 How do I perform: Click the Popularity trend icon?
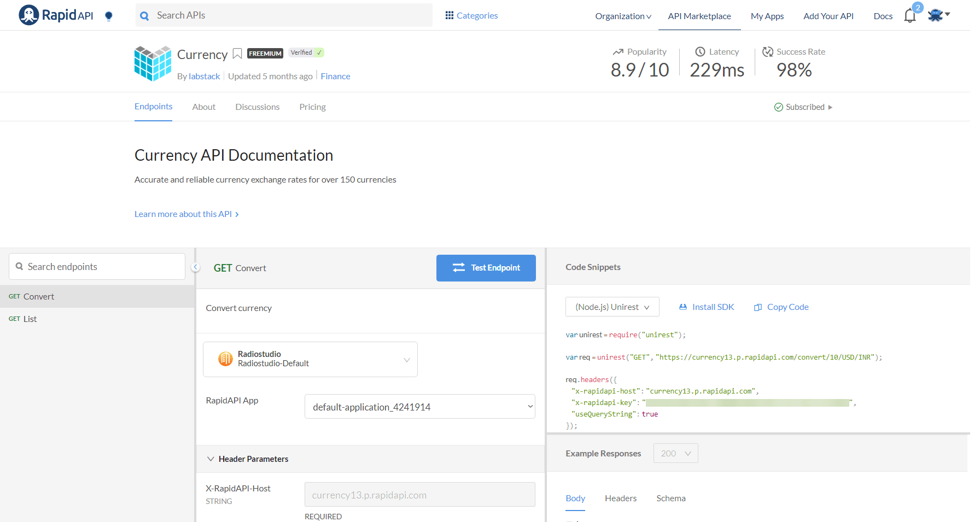click(618, 52)
